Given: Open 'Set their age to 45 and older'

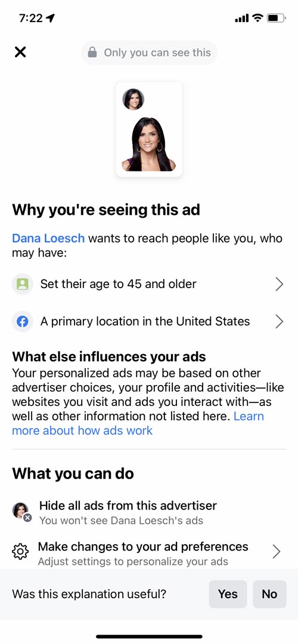Looking at the screenshot, I should click(x=119, y=284).
